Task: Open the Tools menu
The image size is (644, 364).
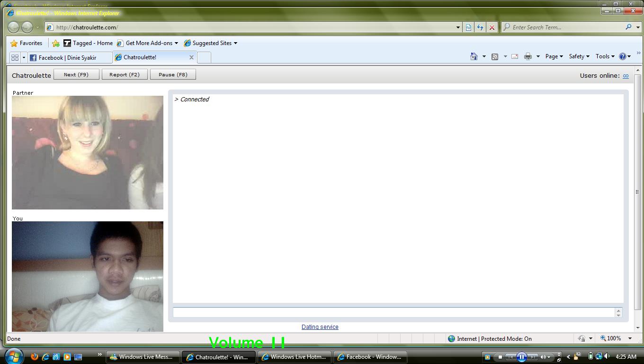Action: click(605, 56)
